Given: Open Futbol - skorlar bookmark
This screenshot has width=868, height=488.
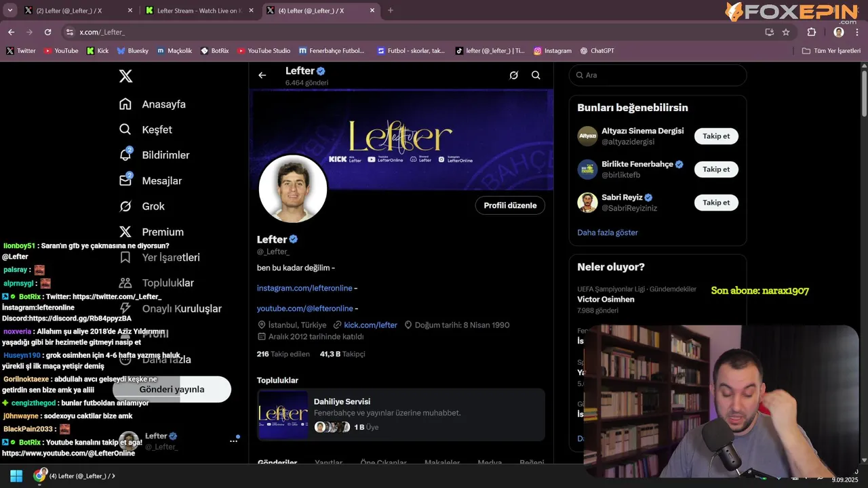Looking at the screenshot, I should click(x=411, y=51).
